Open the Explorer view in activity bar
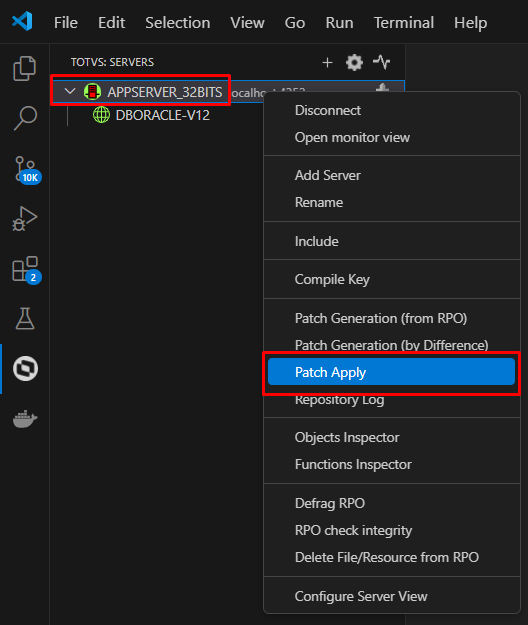Image resolution: width=528 pixels, height=625 pixels. [25, 69]
